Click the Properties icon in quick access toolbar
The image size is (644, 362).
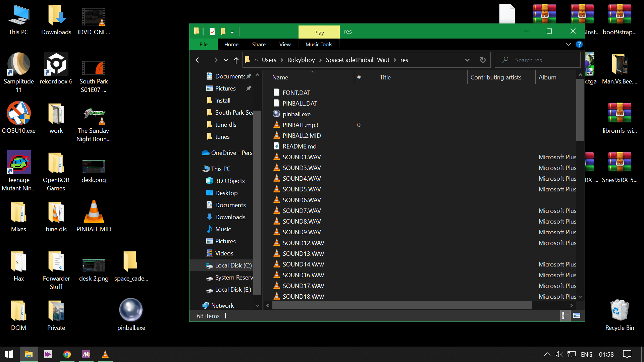pos(212,32)
